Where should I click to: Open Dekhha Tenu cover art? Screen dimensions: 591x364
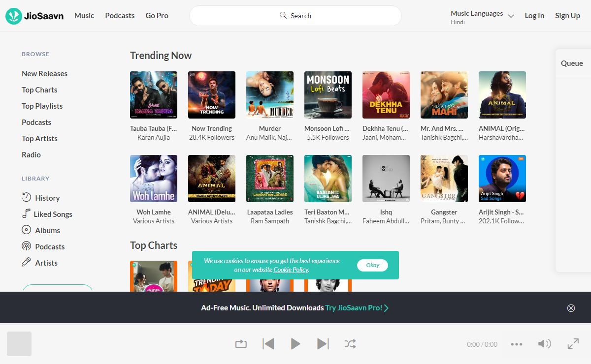(x=386, y=95)
